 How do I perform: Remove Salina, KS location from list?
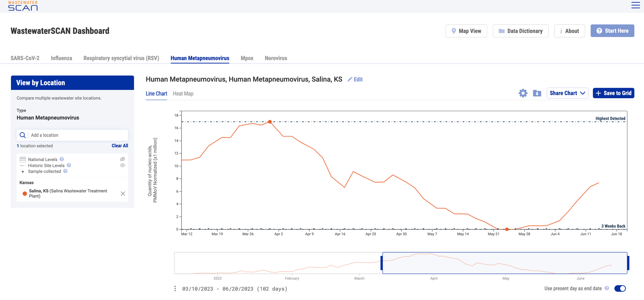pyautogui.click(x=123, y=193)
